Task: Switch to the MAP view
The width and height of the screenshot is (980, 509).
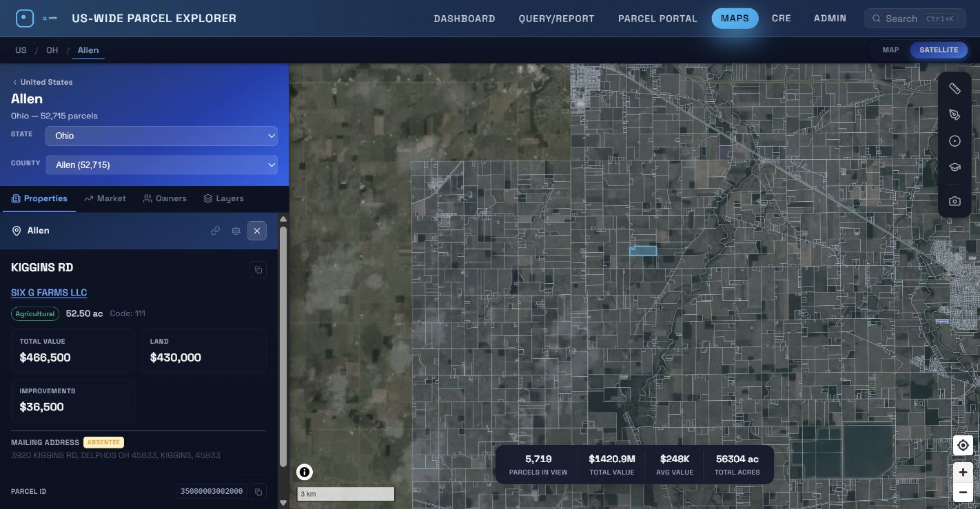Action: click(x=890, y=50)
